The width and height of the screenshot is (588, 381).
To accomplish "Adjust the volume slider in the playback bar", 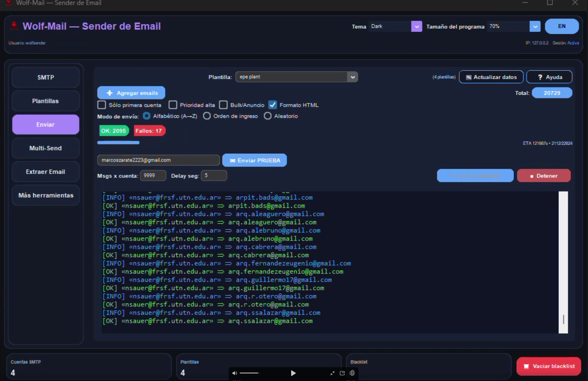I will click(249, 373).
